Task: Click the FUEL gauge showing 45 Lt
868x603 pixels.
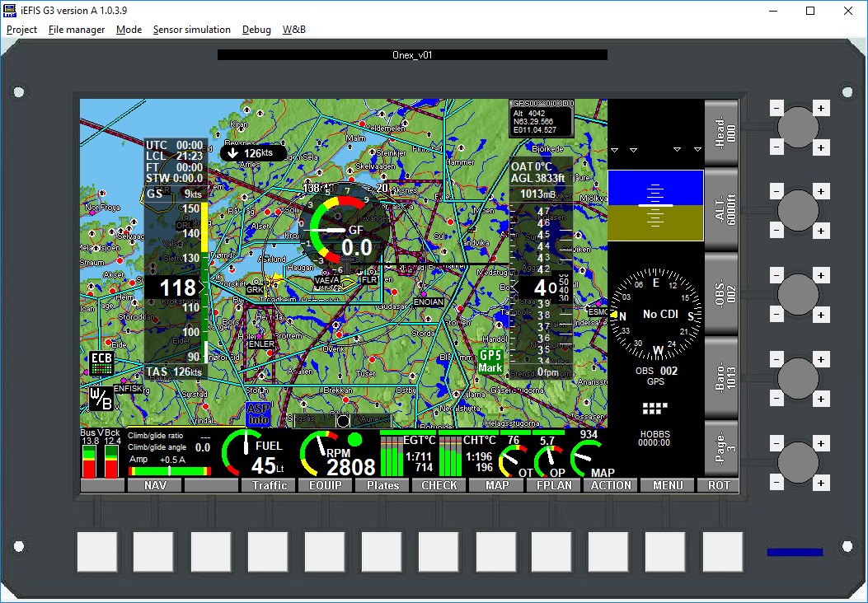Action: click(x=246, y=456)
